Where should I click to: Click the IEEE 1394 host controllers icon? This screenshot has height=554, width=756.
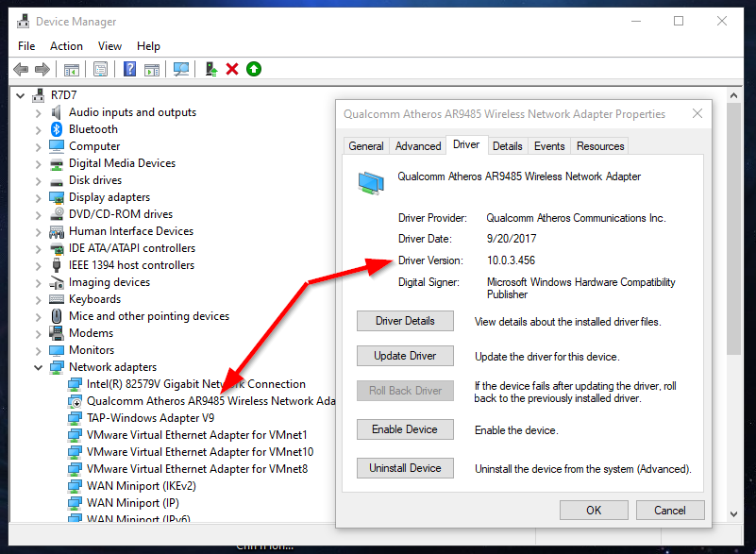coord(57,265)
